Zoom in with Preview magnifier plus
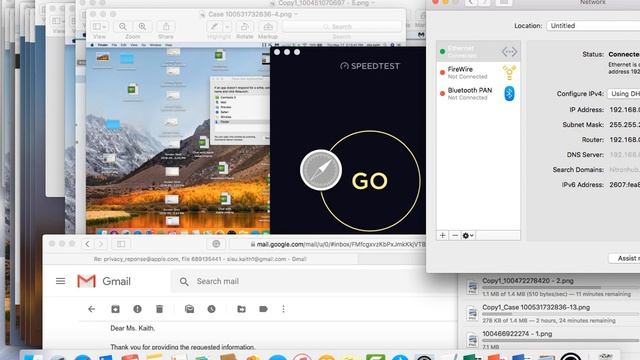Image resolution: width=640 pixels, height=360 pixels. pyautogui.click(x=142, y=27)
